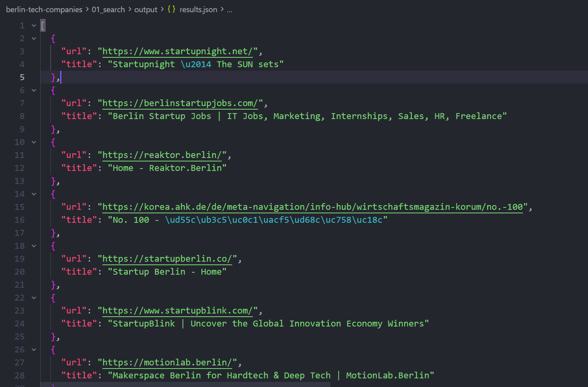The width and height of the screenshot is (588, 387).
Task: Click line number 16 in the gutter
Action: [20, 220]
